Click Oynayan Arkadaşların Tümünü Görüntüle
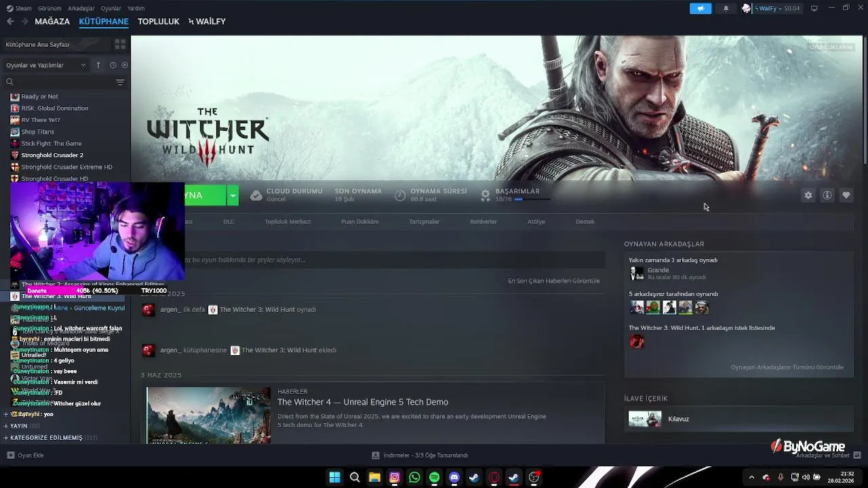Image resolution: width=868 pixels, height=488 pixels. tap(787, 367)
